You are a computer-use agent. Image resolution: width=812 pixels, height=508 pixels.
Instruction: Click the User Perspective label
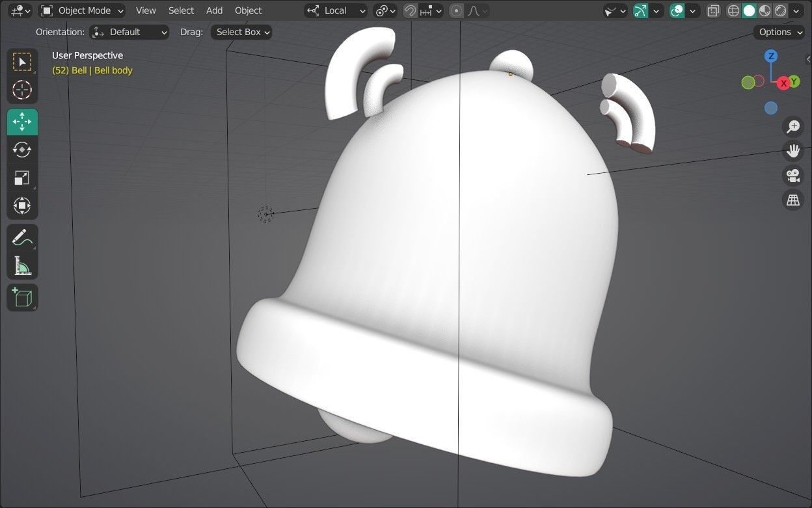coord(87,55)
